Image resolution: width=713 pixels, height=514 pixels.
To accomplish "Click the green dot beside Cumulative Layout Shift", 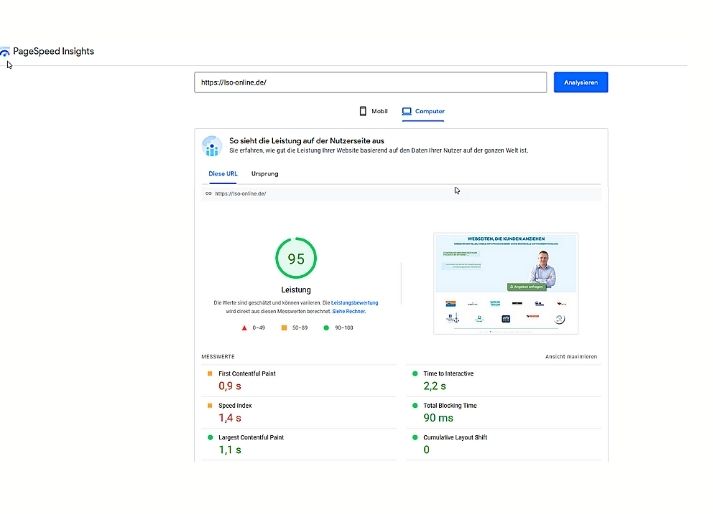I will (x=415, y=437).
